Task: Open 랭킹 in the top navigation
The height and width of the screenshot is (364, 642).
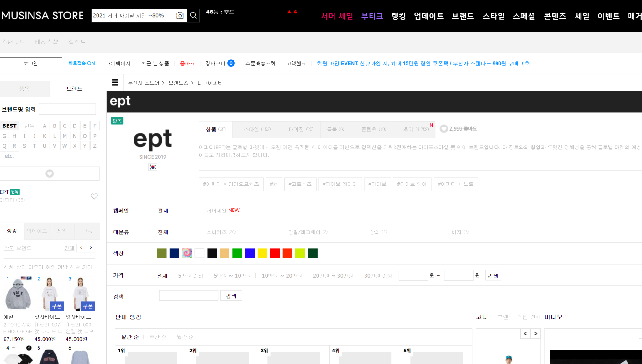Action: click(398, 16)
